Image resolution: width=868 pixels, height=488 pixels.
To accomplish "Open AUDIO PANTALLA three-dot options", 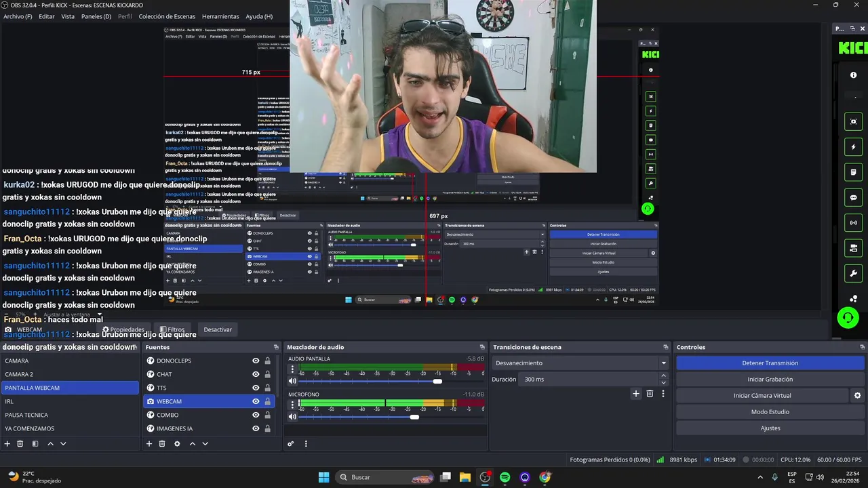I will (292, 369).
